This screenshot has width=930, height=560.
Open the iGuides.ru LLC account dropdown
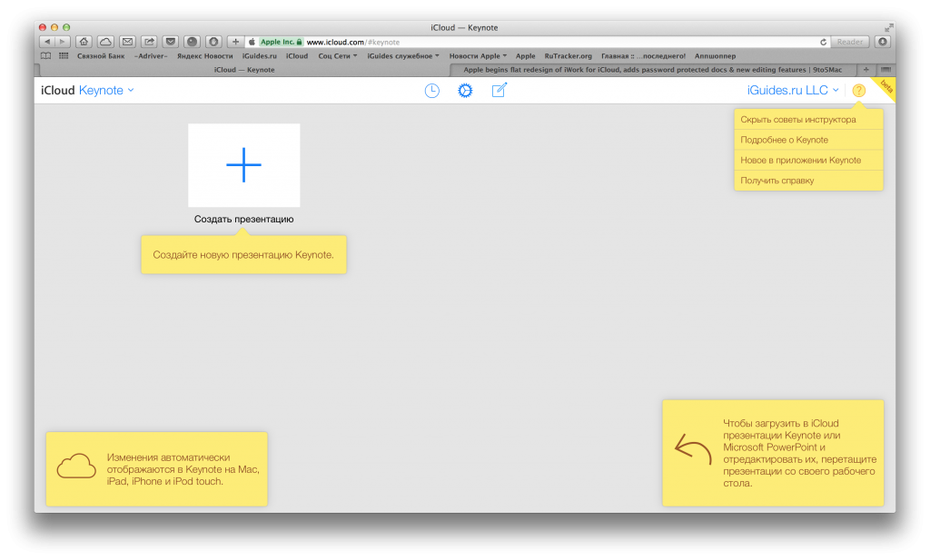click(x=793, y=91)
